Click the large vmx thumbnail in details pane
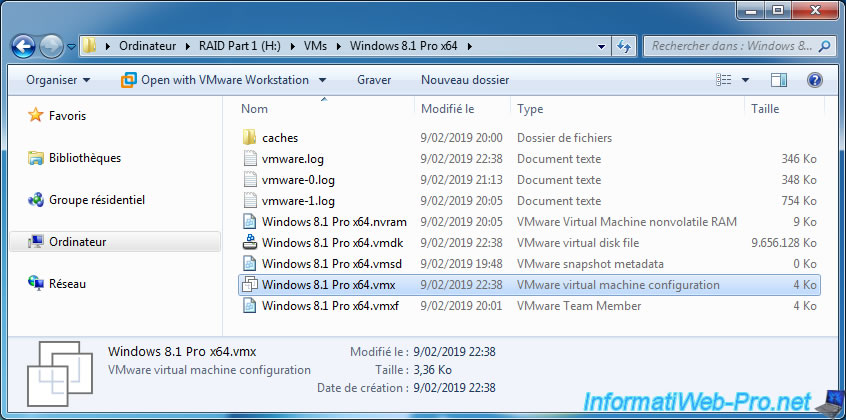This screenshot has height=420, width=846. [x=59, y=374]
